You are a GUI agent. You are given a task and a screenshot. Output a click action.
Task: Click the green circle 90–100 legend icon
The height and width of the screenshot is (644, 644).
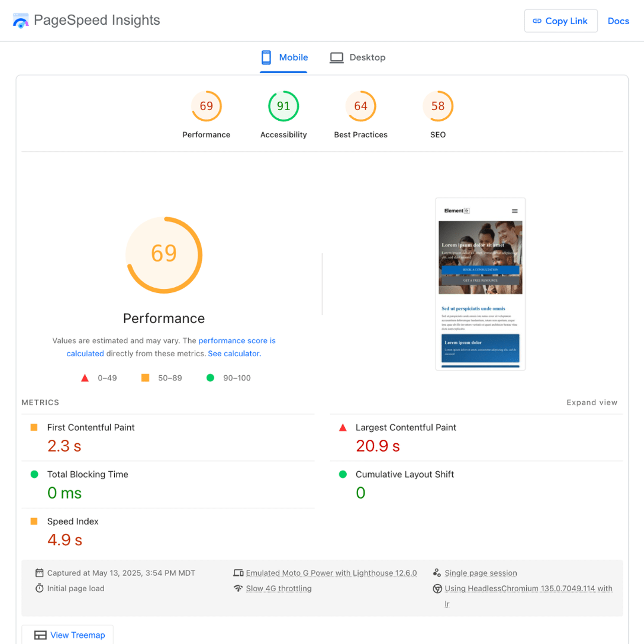(x=210, y=378)
